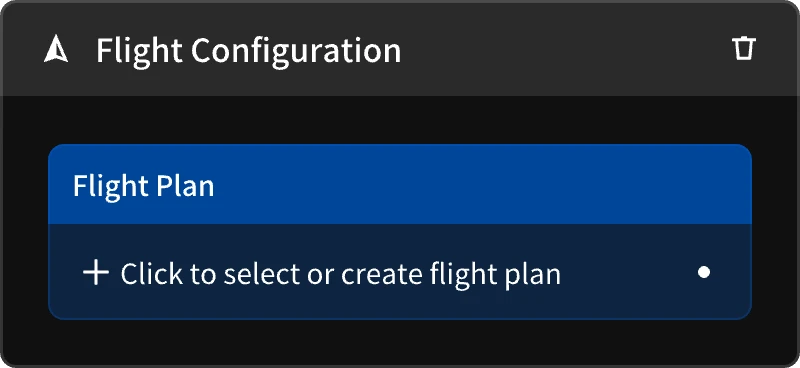Screen dimensions: 800x368
Task: Select the Flight Plan blue header
Action: click(400, 184)
